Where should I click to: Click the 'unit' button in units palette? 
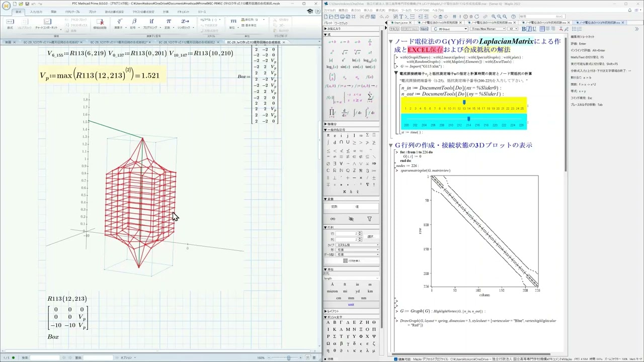351,304
